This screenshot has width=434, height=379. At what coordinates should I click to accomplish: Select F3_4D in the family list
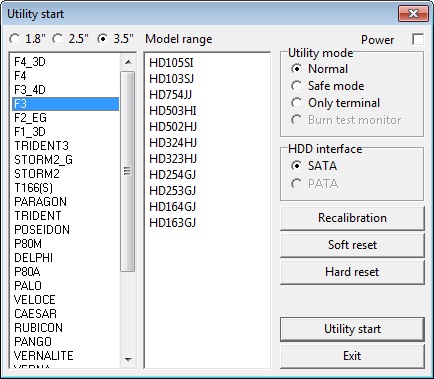click(x=66, y=90)
